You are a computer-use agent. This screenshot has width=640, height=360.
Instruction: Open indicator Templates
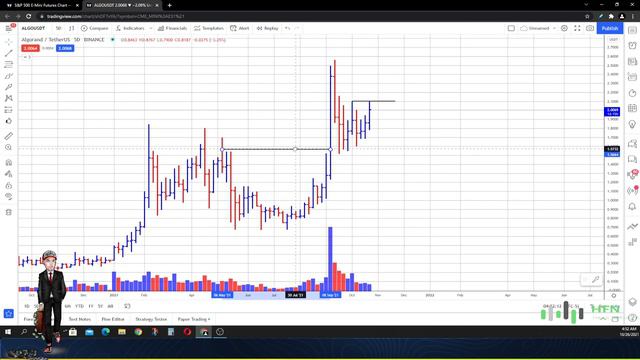[x=209, y=28]
